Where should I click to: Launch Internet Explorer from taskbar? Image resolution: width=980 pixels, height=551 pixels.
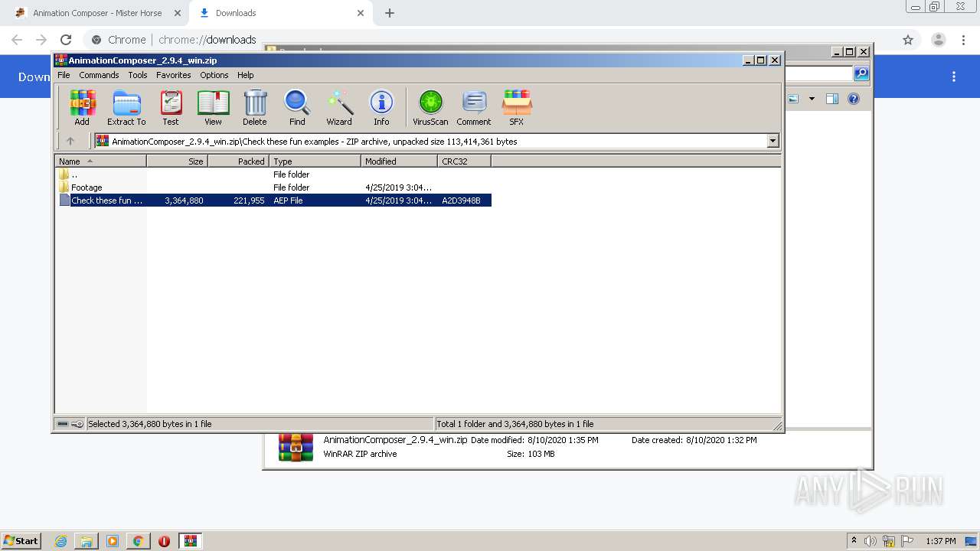(x=61, y=541)
